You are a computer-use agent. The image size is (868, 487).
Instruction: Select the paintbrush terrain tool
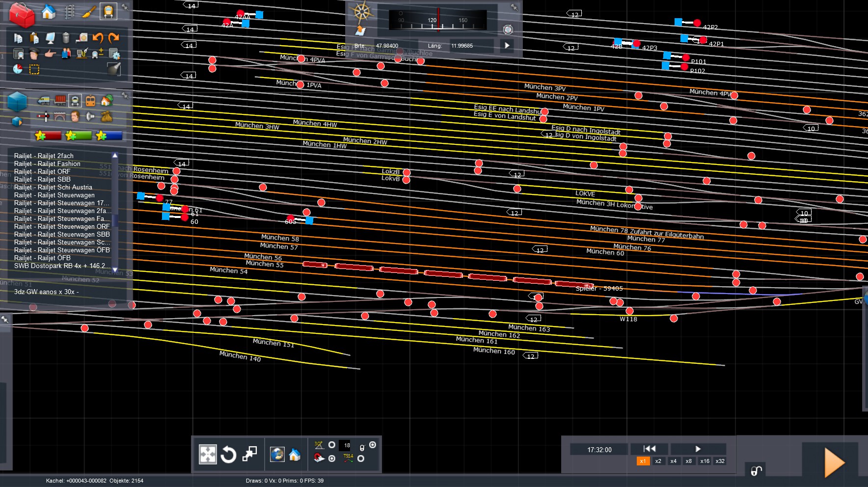pos(89,12)
